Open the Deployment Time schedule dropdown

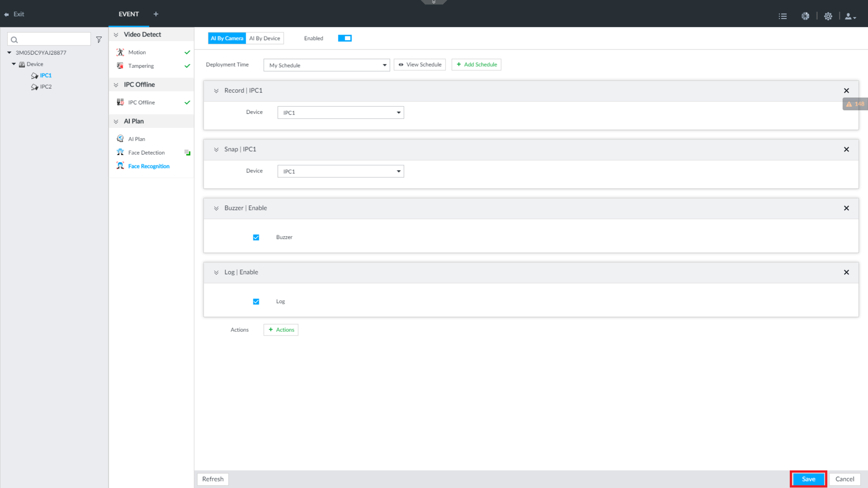(x=327, y=65)
